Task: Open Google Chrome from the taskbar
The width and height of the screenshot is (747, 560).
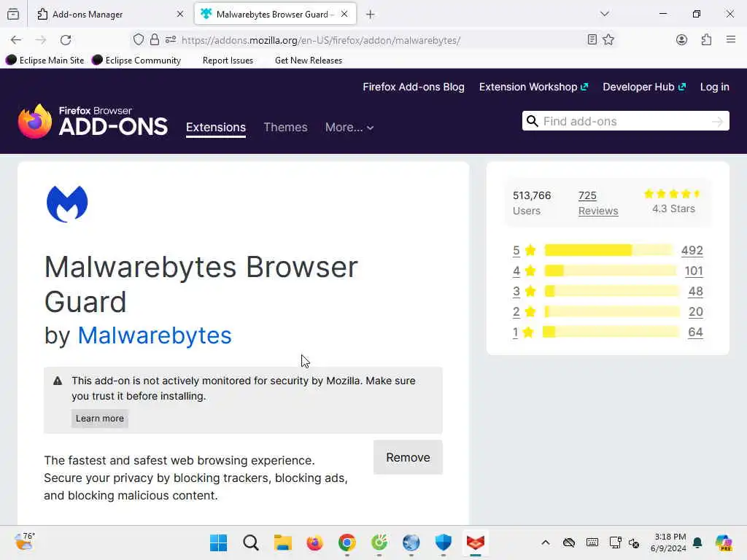Action: tap(347, 542)
